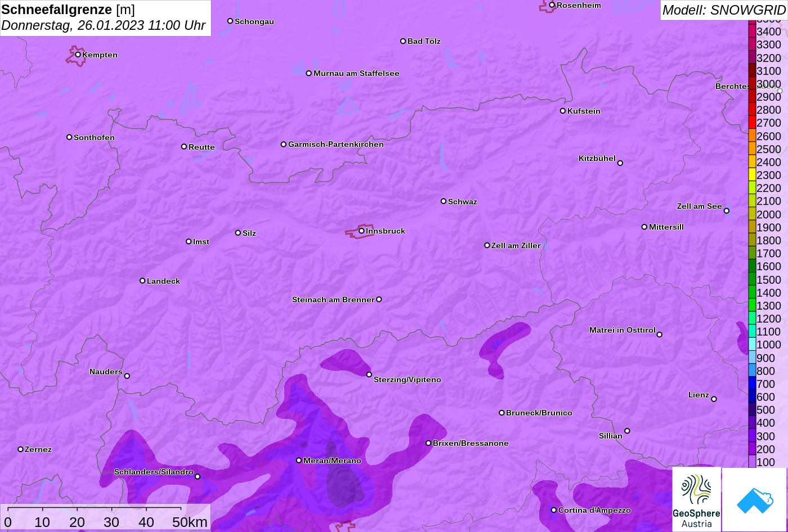This screenshot has width=788, height=532.
Task: Click the 700 blue legend swatch
Action: tap(752, 384)
